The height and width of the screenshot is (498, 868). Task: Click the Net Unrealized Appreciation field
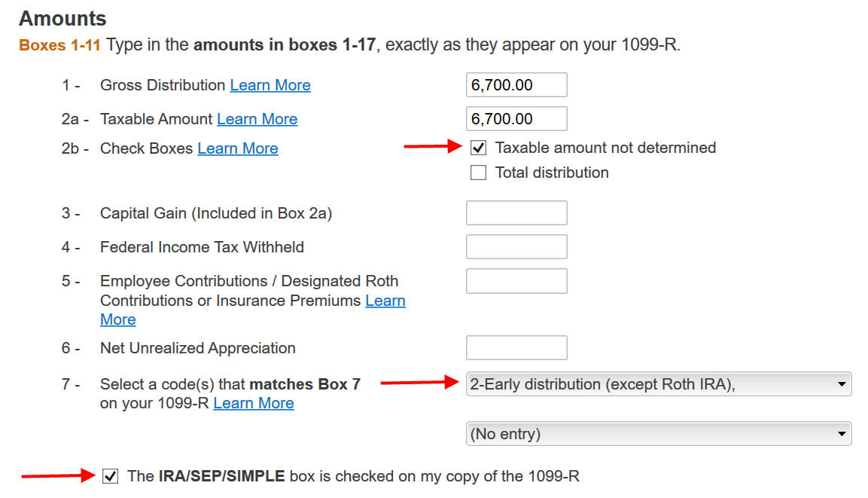(516, 347)
